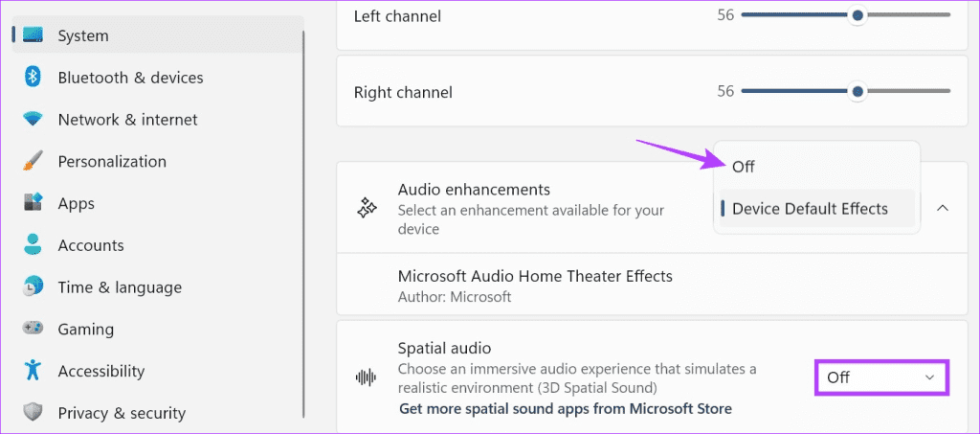Click the Privacy & security shield icon
This screenshot has width=980, height=434.
click(33, 413)
